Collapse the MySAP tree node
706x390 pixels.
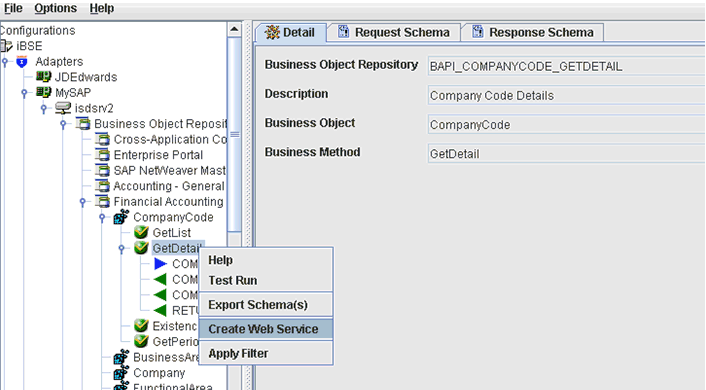(x=25, y=93)
